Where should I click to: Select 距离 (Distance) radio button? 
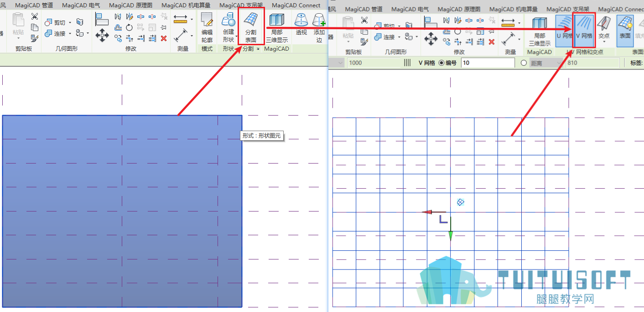(x=524, y=63)
